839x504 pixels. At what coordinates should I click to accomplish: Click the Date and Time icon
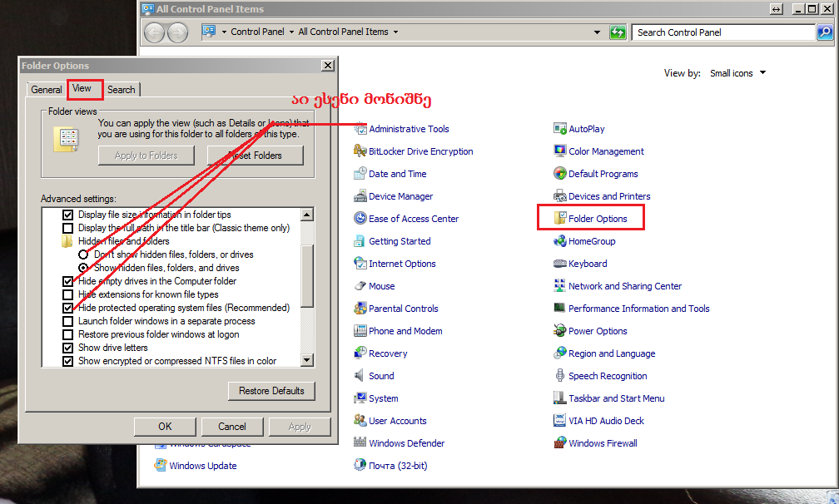point(360,174)
